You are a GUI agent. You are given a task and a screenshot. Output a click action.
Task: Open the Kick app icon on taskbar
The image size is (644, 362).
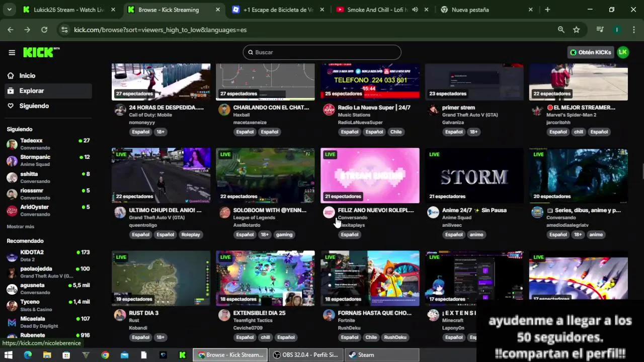[183, 355]
